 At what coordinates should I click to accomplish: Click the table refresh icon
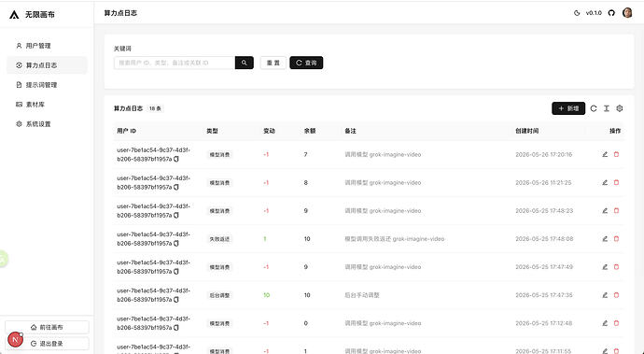click(594, 108)
